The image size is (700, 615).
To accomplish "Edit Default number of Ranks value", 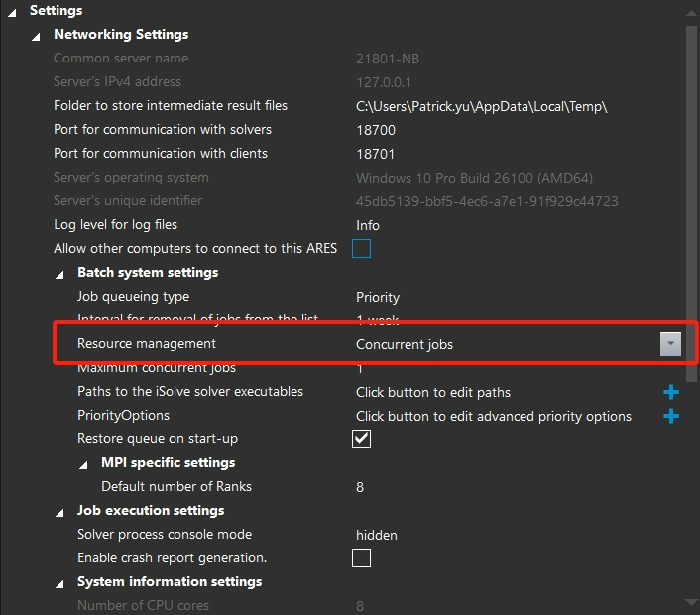I will click(360, 487).
